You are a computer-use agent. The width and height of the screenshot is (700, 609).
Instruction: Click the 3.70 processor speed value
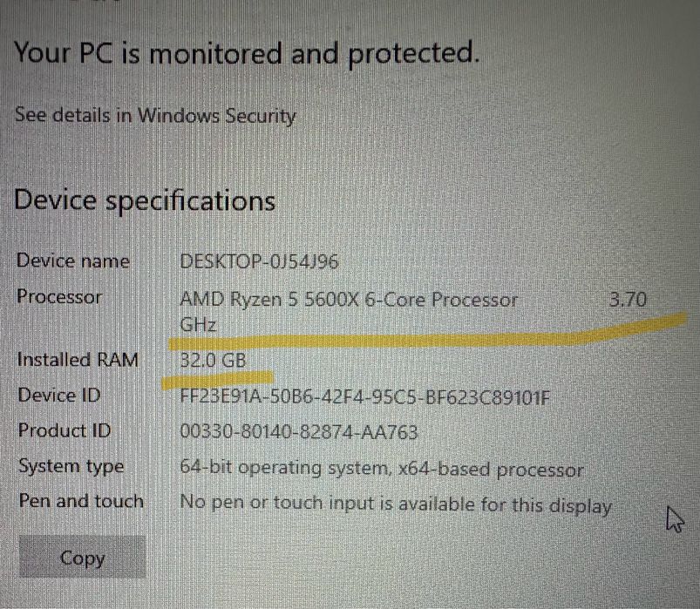627,301
